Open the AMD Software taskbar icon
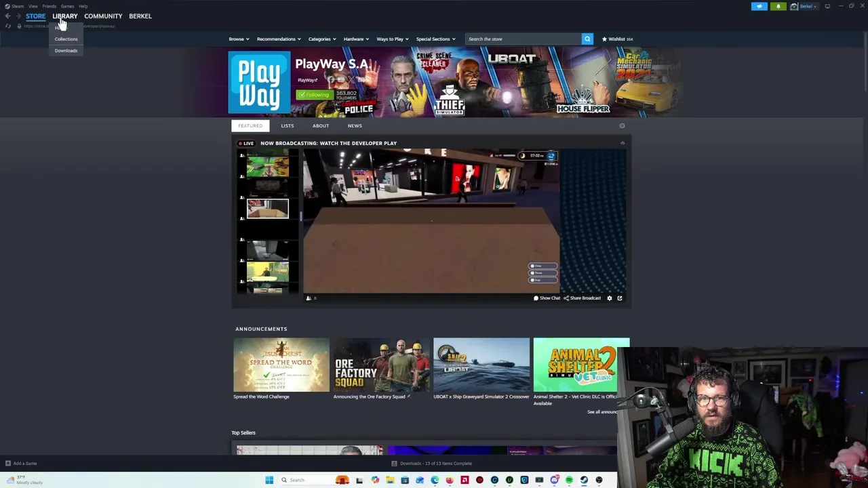Image resolution: width=868 pixels, height=488 pixels. pos(465,480)
